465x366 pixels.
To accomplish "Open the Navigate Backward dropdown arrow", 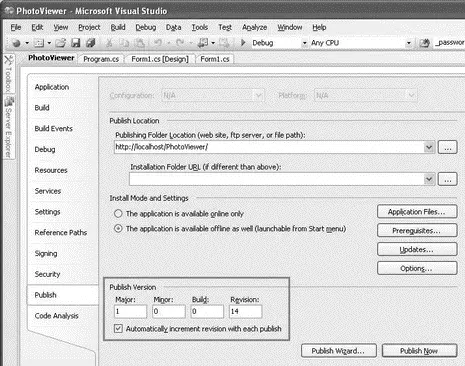I will pyautogui.click(x=213, y=43).
